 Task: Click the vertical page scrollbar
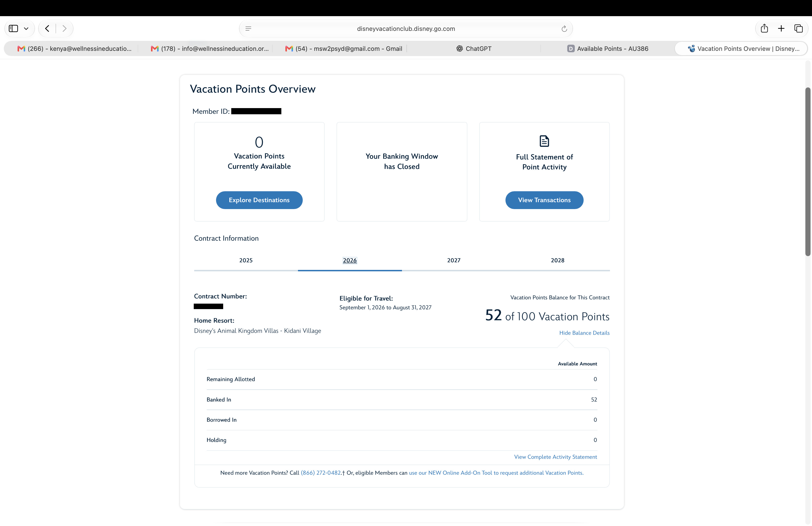[x=807, y=171]
